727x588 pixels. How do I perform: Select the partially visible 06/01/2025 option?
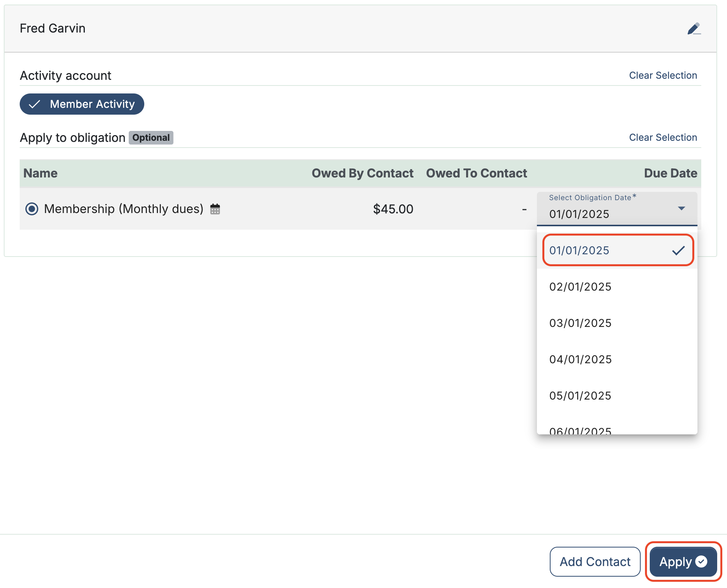580,430
